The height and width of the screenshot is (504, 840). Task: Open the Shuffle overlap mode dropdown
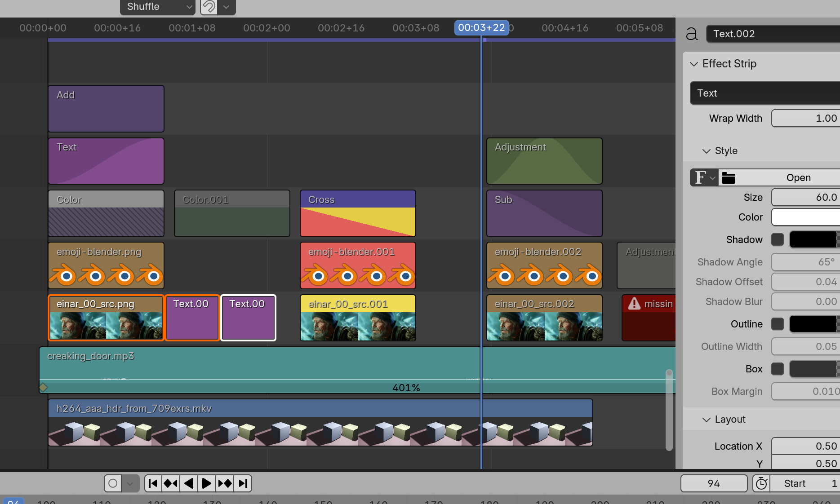click(157, 7)
